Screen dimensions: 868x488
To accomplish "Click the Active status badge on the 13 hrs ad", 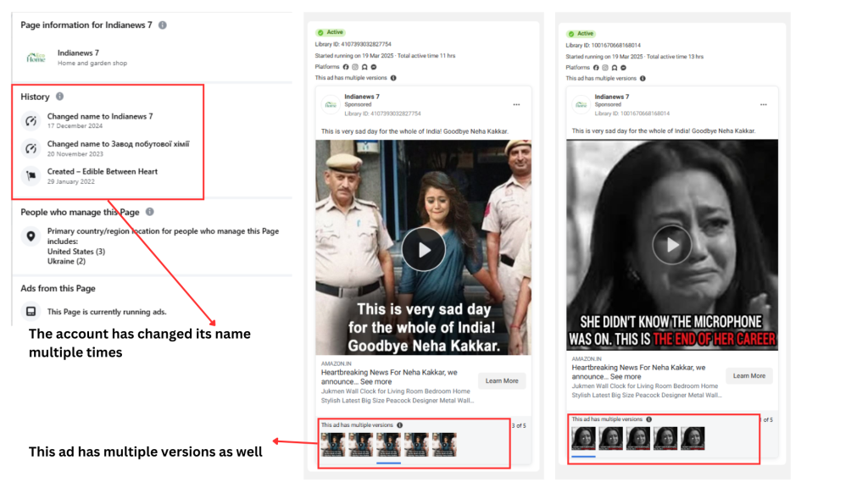I will coord(581,34).
